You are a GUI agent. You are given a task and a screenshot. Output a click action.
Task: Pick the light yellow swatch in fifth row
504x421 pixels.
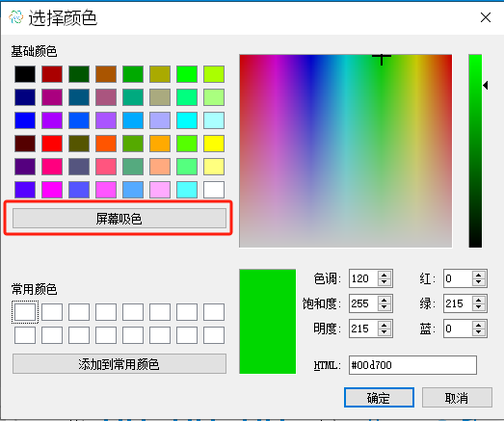[x=214, y=167]
